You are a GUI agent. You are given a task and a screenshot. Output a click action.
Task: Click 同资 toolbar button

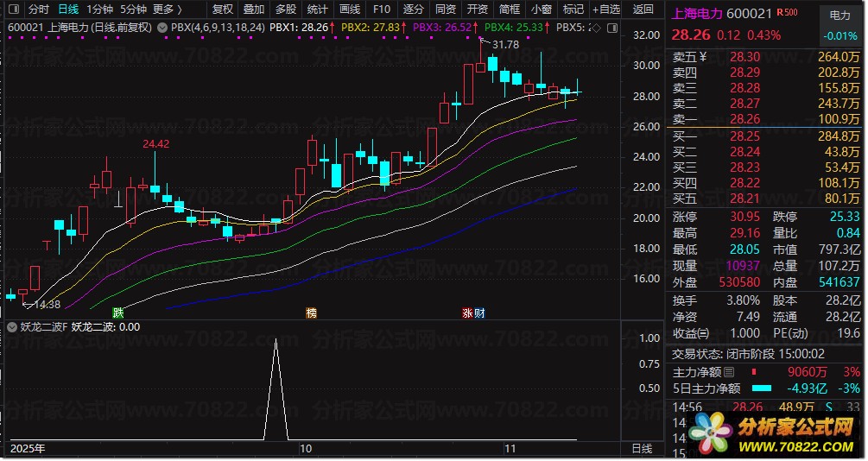tap(446, 9)
